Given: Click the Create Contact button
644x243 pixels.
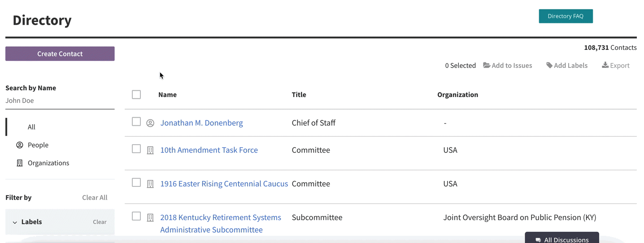Looking at the screenshot, I should pyautogui.click(x=60, y=54).
